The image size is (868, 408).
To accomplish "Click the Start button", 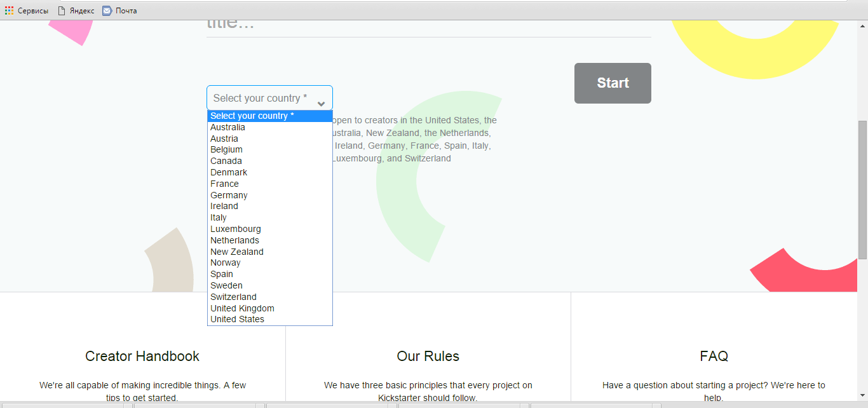I will pyautogui.click(x=613, y=83).
